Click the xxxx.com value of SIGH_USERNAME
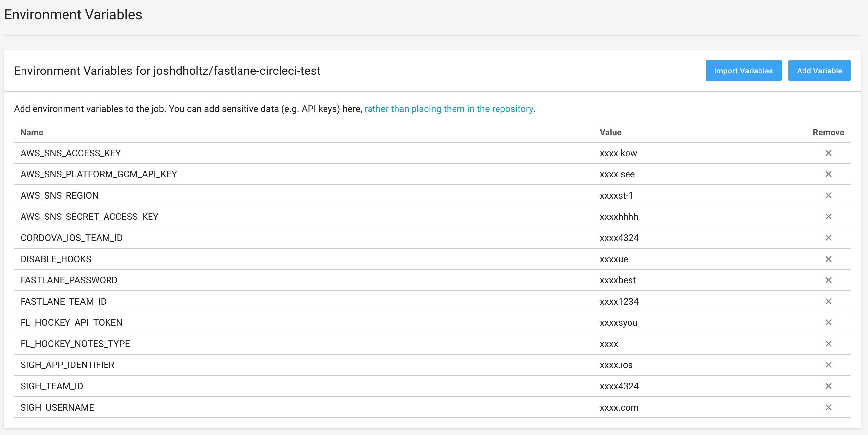The height and width of the screenshot is (435, 868). (x=619, y=407)
